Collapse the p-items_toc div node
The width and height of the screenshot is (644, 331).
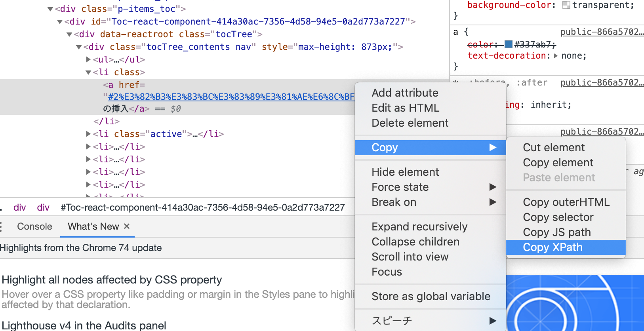[50, 9]
